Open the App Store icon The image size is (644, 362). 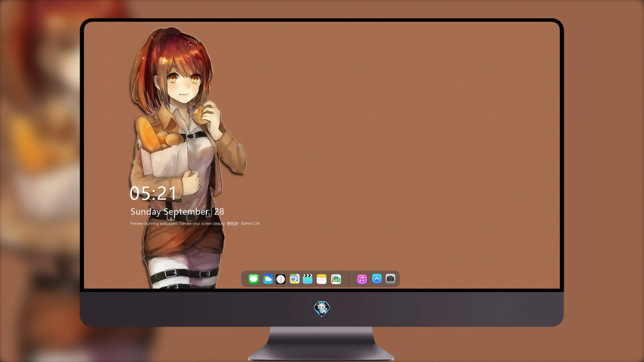pos(377,279)
